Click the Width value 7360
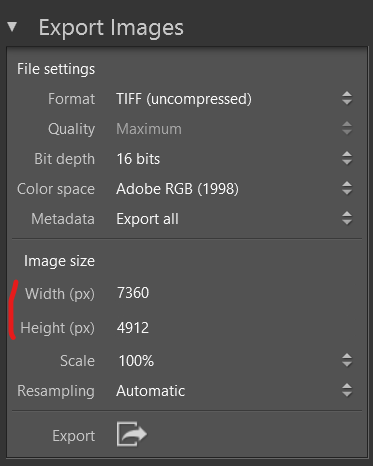This screenshot has width=373, height=466. [133, 293]
